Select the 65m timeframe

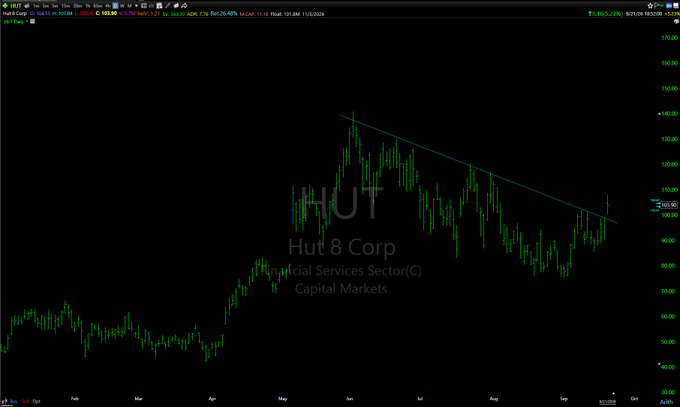[98, 6]
